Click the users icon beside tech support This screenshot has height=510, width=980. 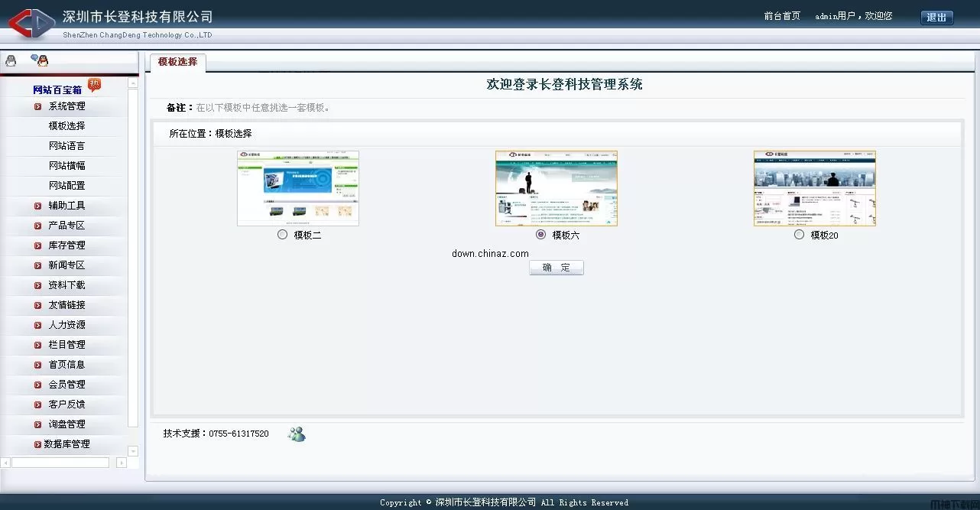[x=297, y=434]
